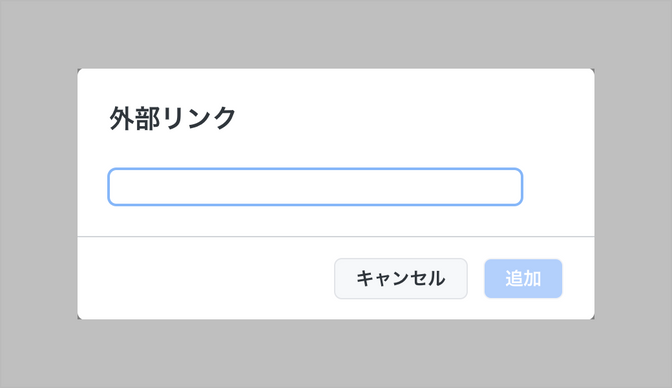The width and height of the screenshot is (672, 388).
Task: Click the horizontal divider line above the buttons
Action: [x=336, y=236]
